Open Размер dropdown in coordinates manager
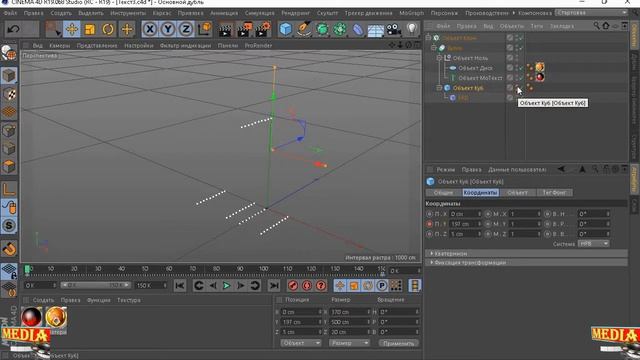640x360 pixels. [349, 343]
